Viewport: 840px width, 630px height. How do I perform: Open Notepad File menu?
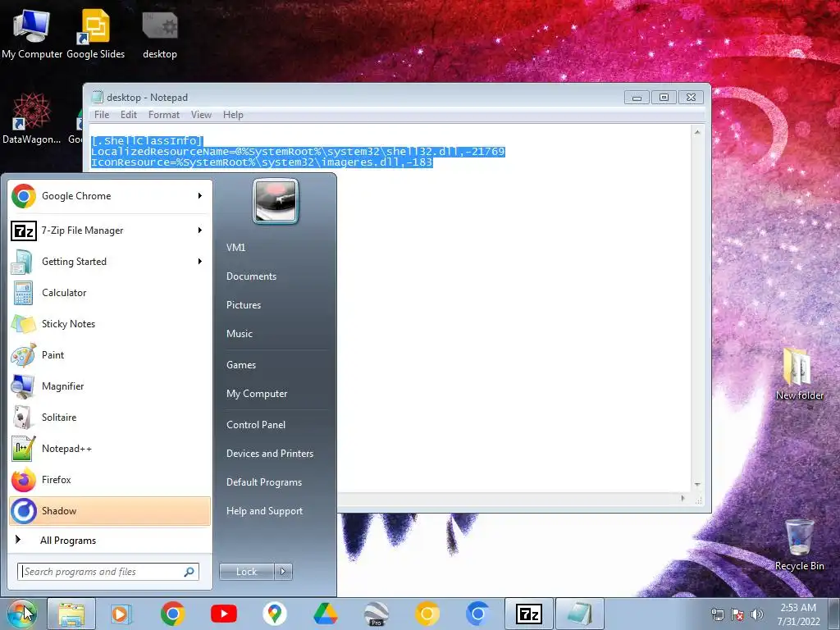pyautogui.click(x=101, y=115)
